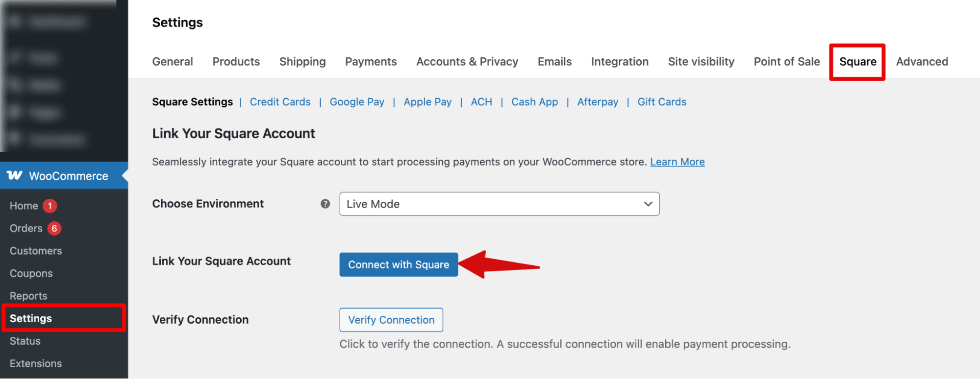This screenshot has width=980, height=379.
Task: Open Customers in the sidebar
Action: [36, 251]
